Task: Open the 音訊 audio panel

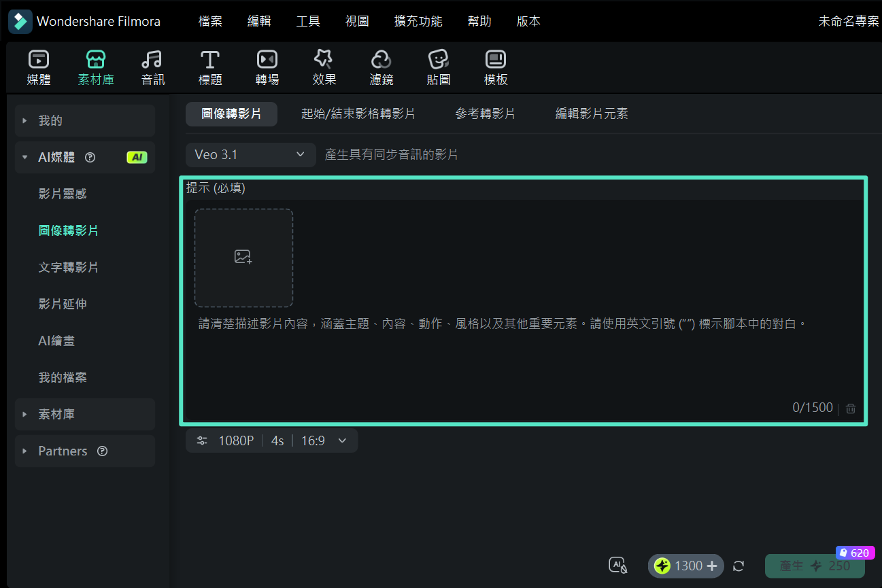Action: (x=153, y=67)
